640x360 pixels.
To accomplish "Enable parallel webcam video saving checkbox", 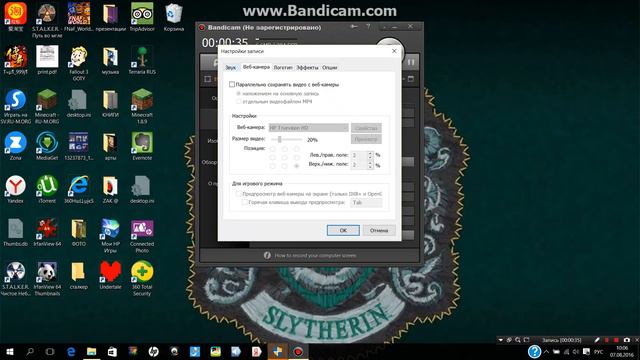I will (232, 84).
